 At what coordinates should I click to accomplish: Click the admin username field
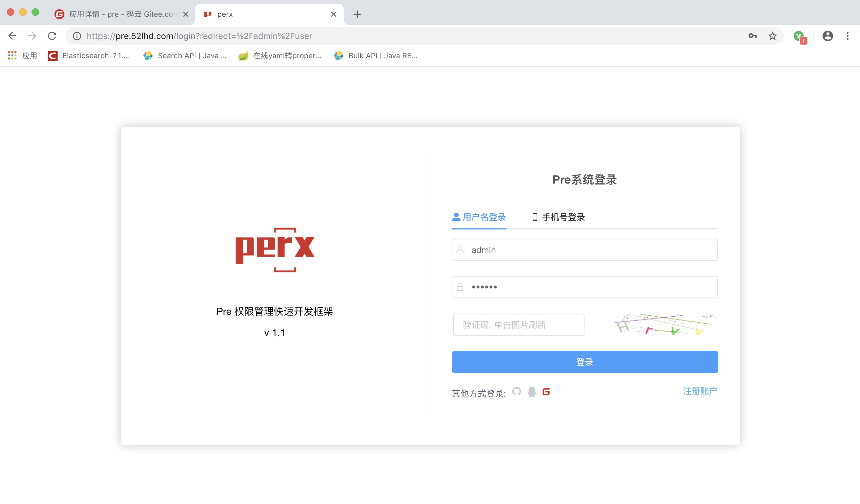(584, 250)
